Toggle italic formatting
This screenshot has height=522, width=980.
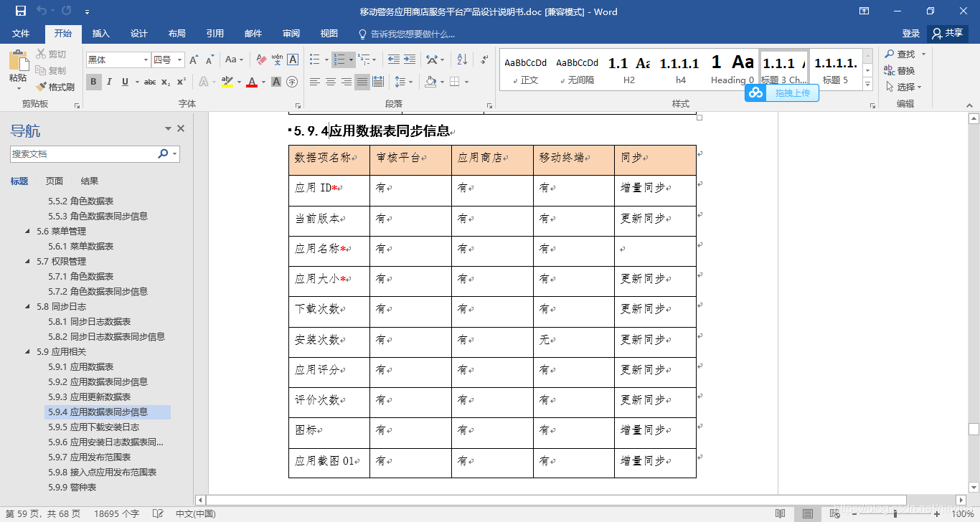(109, 82)
